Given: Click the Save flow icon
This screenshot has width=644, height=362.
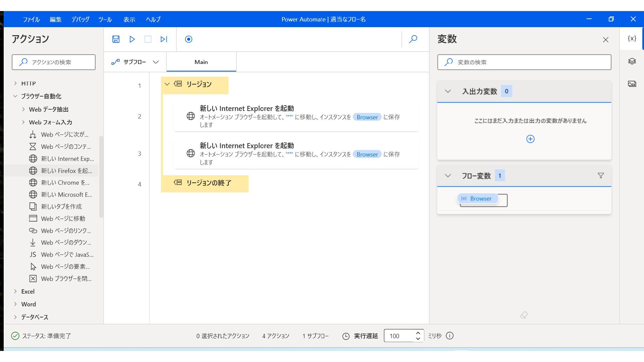Looking at the screenshot, I should [x=116, y=39].
